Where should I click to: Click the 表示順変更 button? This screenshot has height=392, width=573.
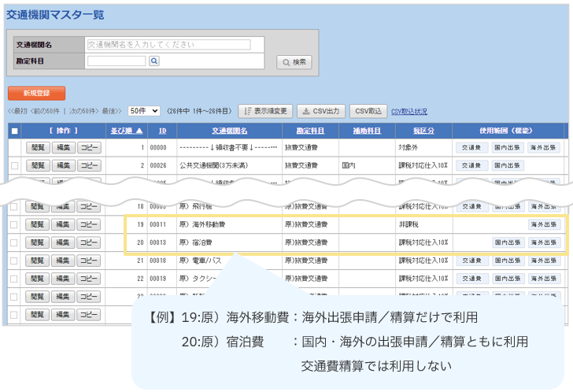[265, 112]
